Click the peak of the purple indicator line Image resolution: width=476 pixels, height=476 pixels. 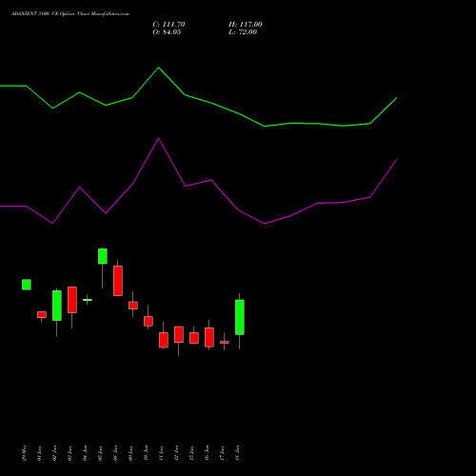(159, 139)
